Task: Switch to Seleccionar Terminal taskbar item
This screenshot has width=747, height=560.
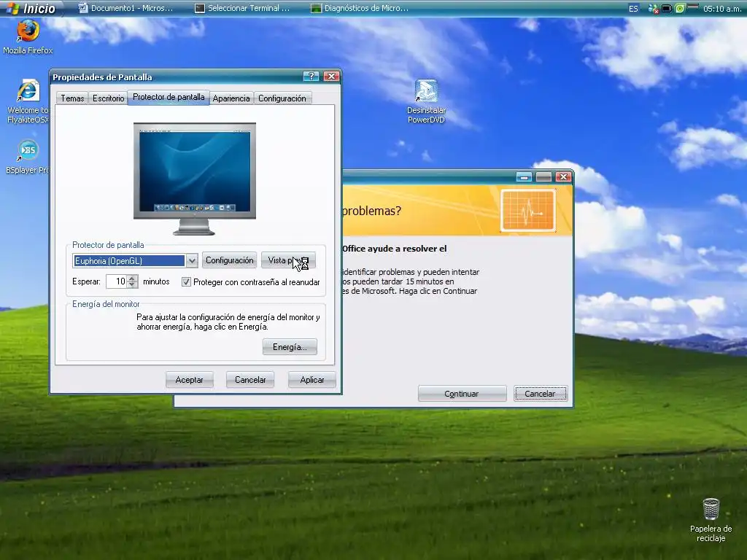Action: click(x=243, y=8)
